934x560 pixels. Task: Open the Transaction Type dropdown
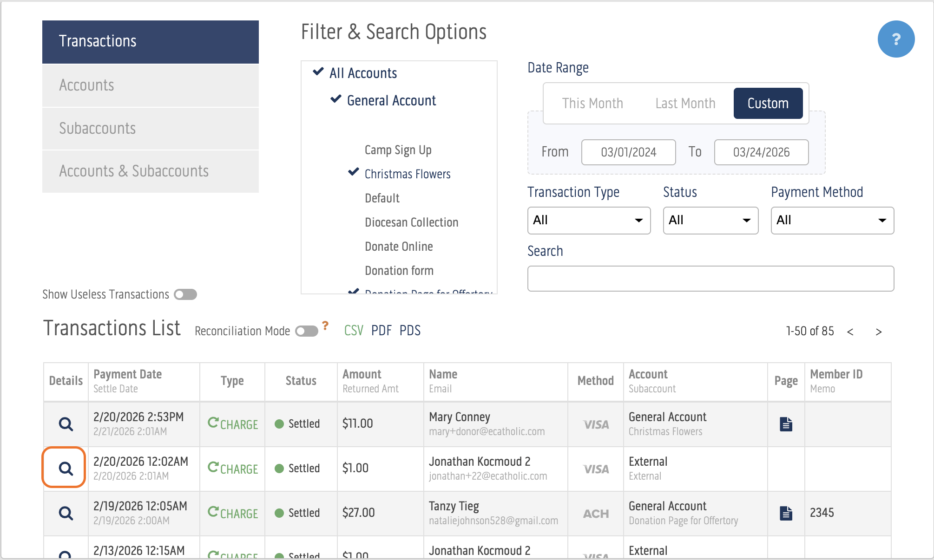[588, 220]
